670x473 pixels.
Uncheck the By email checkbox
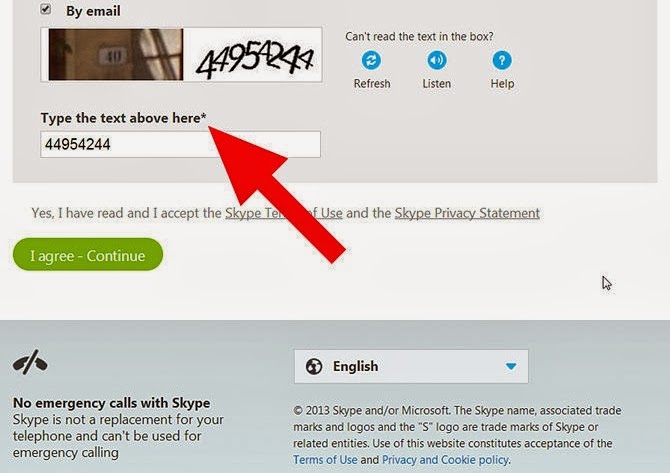click(x=46, y=9)
